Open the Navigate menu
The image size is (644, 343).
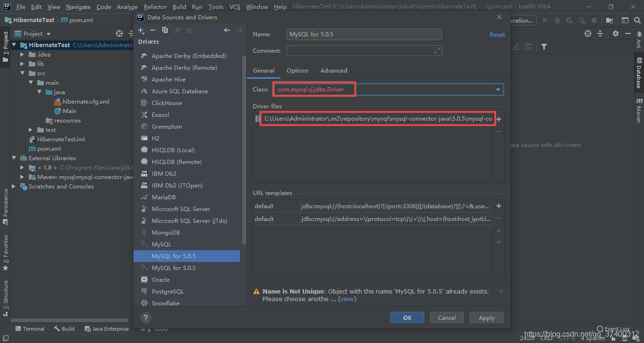[78, 7]
